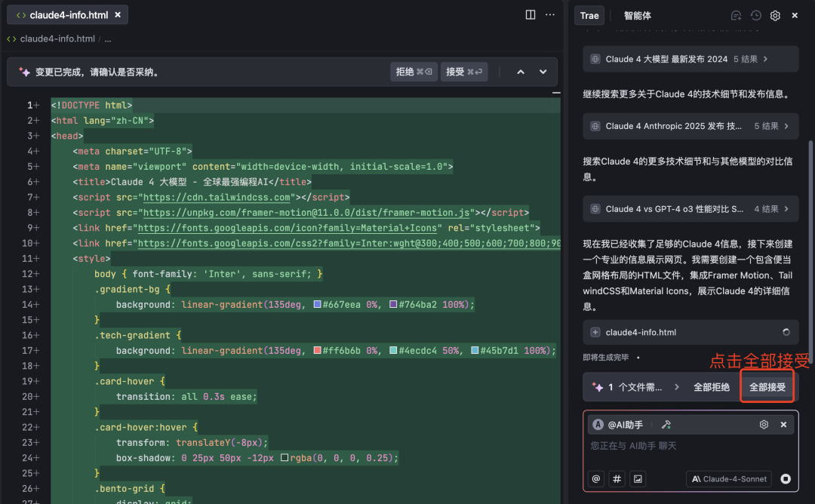
Task: Open the fonts.googleapis.com Material+Icons link
Action: (287, 228)
